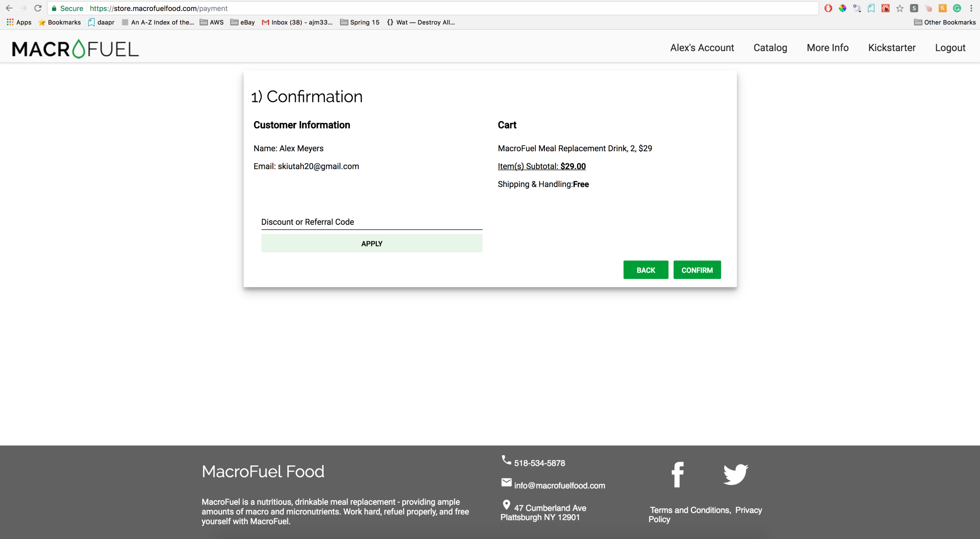Click the green CONFIRM button

(697, 270)
